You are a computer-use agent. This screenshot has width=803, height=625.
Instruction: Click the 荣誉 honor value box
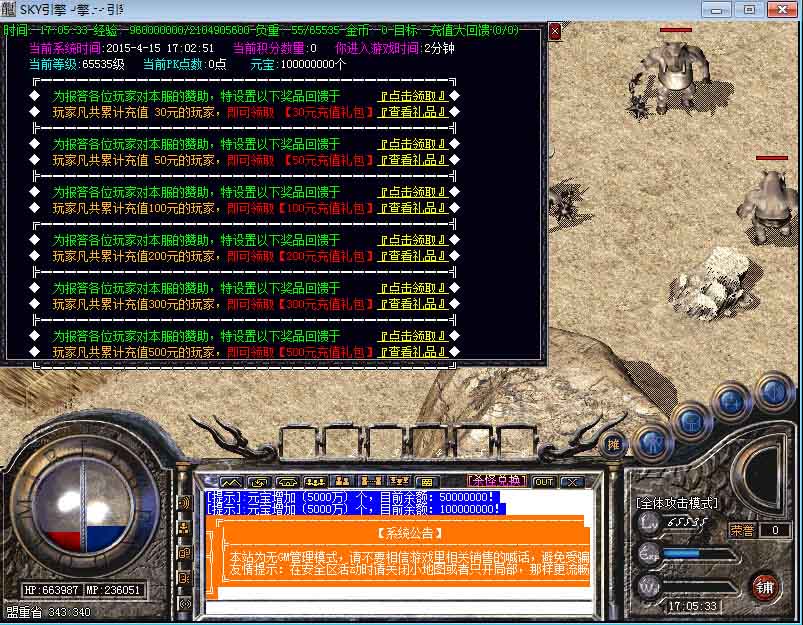click(x=775, y=530)
